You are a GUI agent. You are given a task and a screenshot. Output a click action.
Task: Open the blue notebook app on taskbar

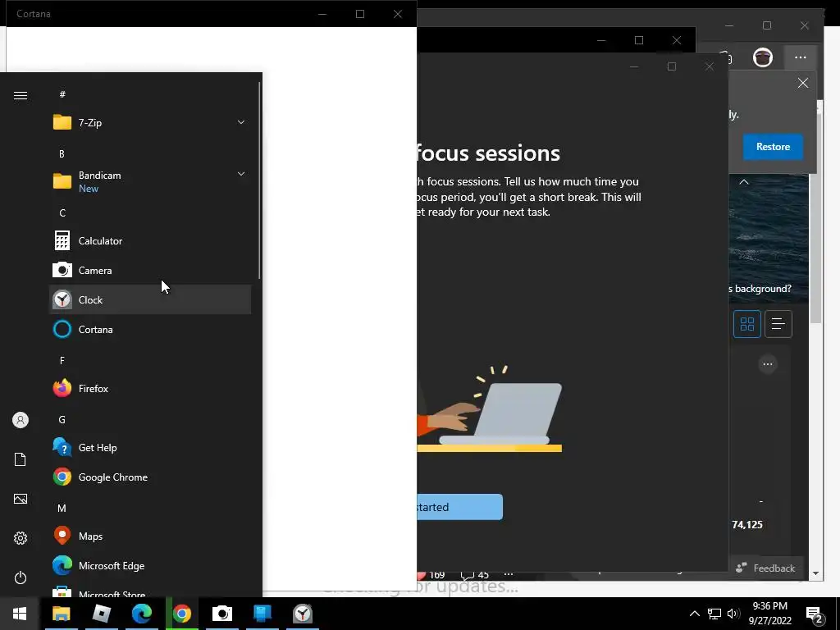(262, 614)
